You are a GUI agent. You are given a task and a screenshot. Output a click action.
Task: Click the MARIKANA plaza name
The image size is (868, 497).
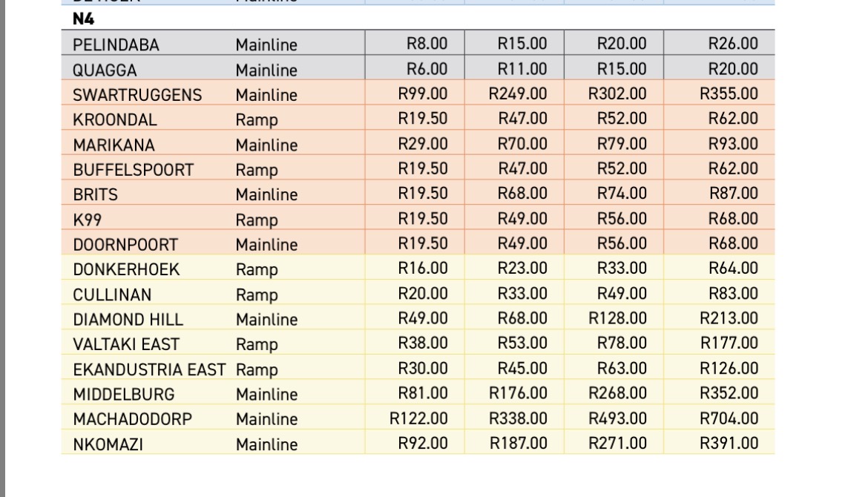[x=114, y=145]
